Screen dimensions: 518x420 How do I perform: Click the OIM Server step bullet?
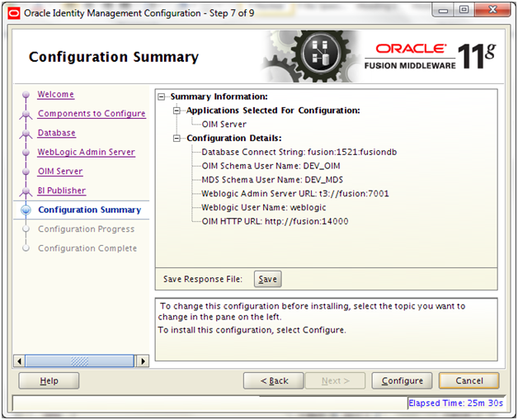[26, 172]
